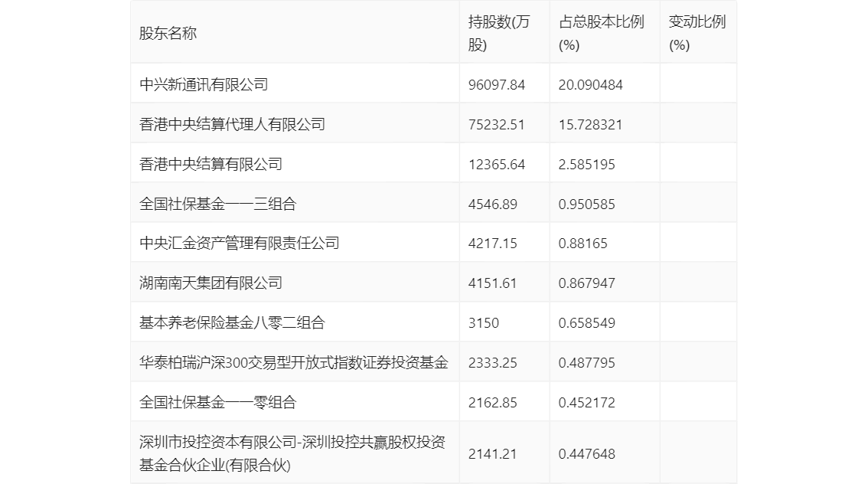Select the 深圳市投控资本有限公司 shareholder name
The image size is (868, 484).
(292, 453)
